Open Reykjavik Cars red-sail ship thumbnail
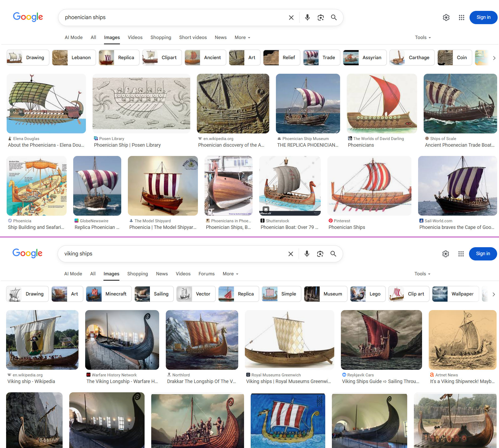The width and height of the screenshot is (499, 448). [381, 340]
